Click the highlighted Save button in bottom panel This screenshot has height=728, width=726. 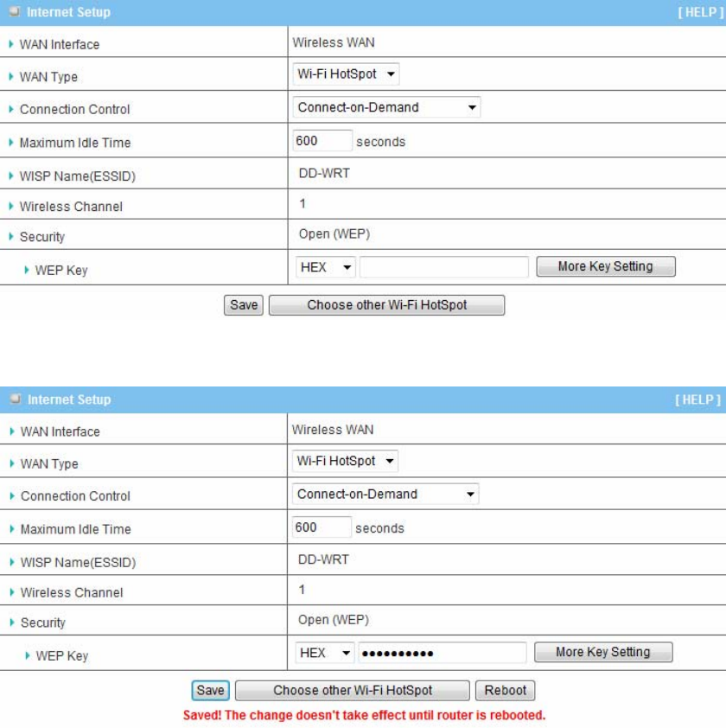211,691
